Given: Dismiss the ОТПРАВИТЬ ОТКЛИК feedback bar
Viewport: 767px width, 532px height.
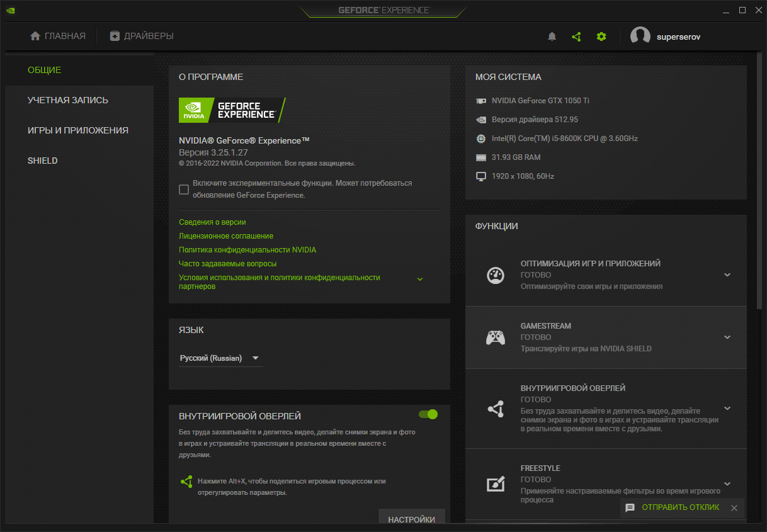Looking at the screenshot, I should point(734,507).
